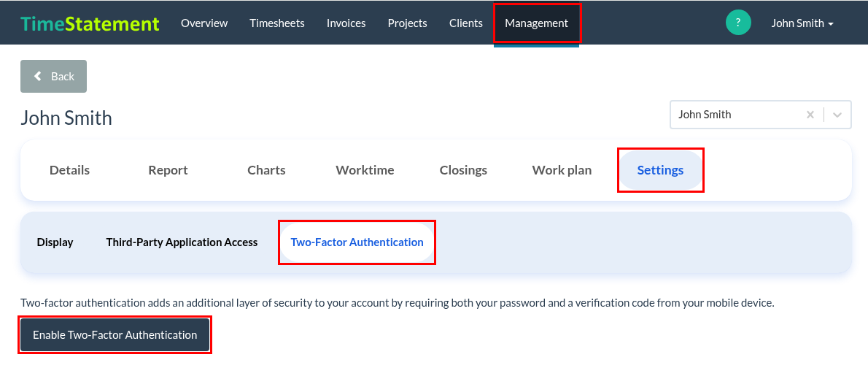Click Enable Two-Factor Authentication button
Viewport: 868px width, 368px height.
click(x=115, y=334)
